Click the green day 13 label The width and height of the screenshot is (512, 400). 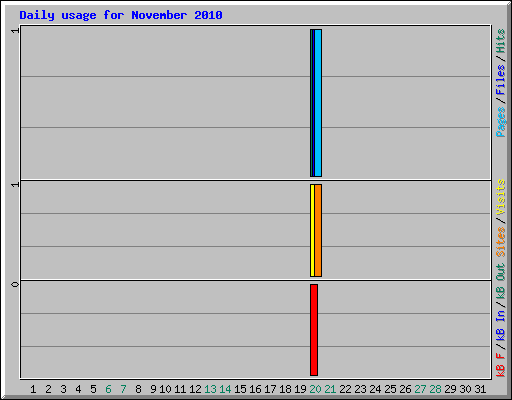[x=210, y=389]
